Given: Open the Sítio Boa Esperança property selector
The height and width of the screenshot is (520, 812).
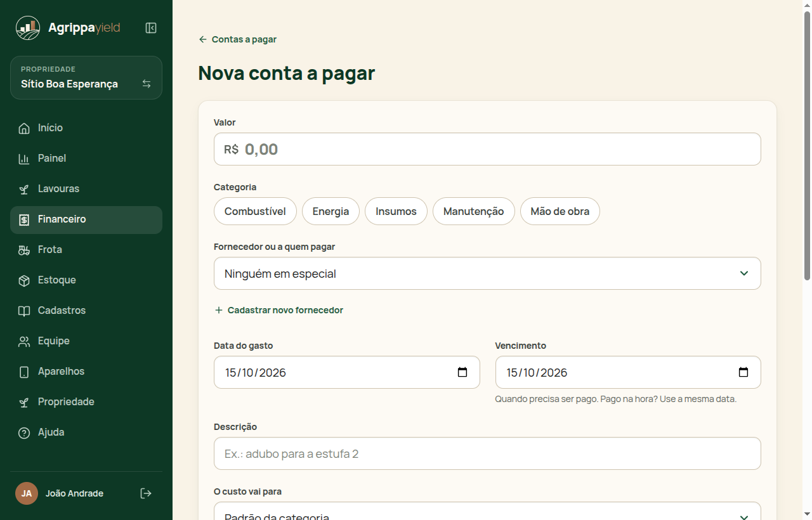Looking at the screenshot, I should (86, 77).
